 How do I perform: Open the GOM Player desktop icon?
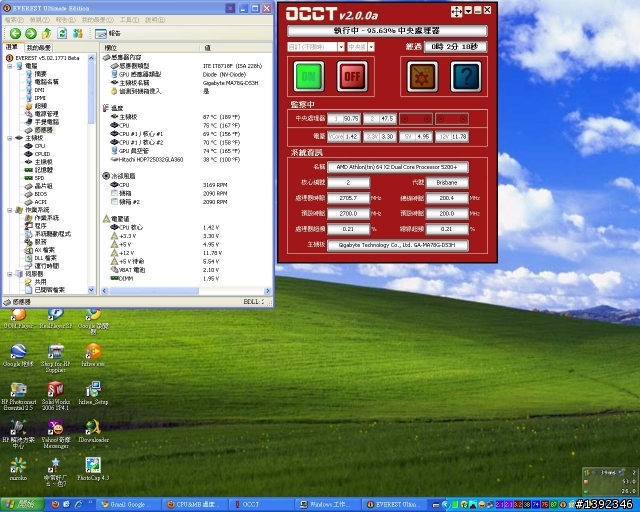(x=18, y=319)
